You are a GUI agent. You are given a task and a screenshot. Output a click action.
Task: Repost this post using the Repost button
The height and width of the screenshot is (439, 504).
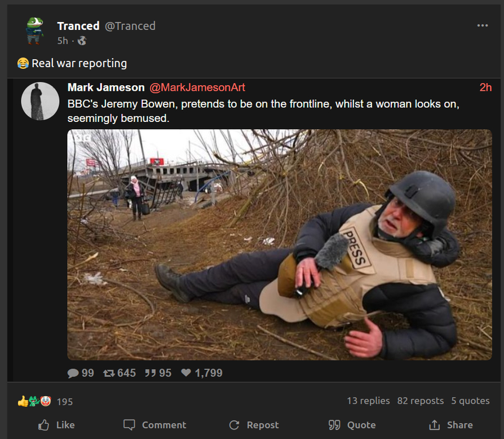pyautogui.click(x=254, y=425)
